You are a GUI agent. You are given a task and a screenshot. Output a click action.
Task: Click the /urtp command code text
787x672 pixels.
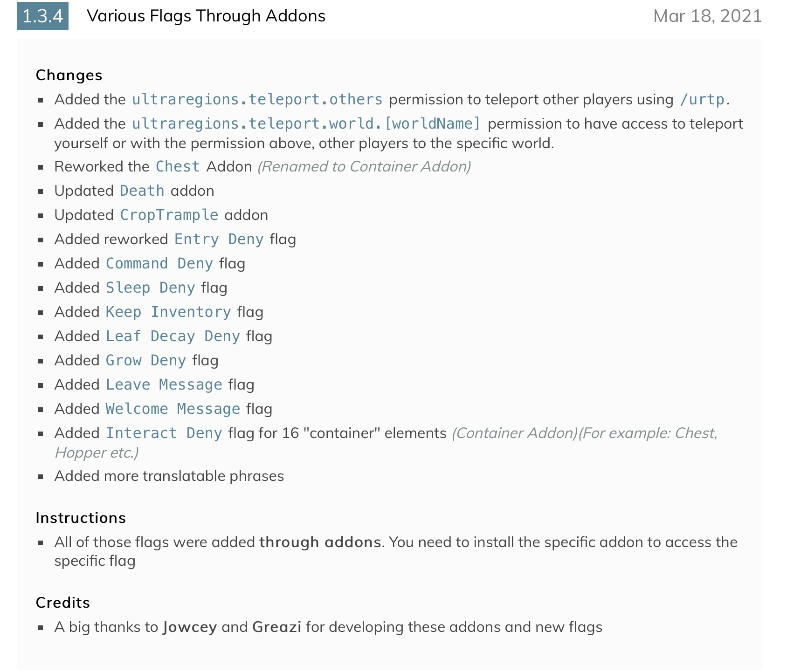pyautogui.click(x=702, y=99)
